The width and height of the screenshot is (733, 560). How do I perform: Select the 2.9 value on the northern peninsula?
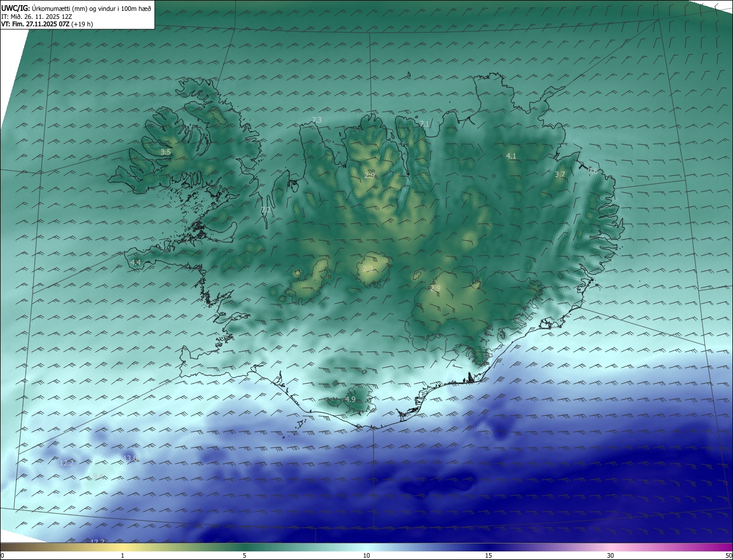pyautogui.click(x=369, y=175)
